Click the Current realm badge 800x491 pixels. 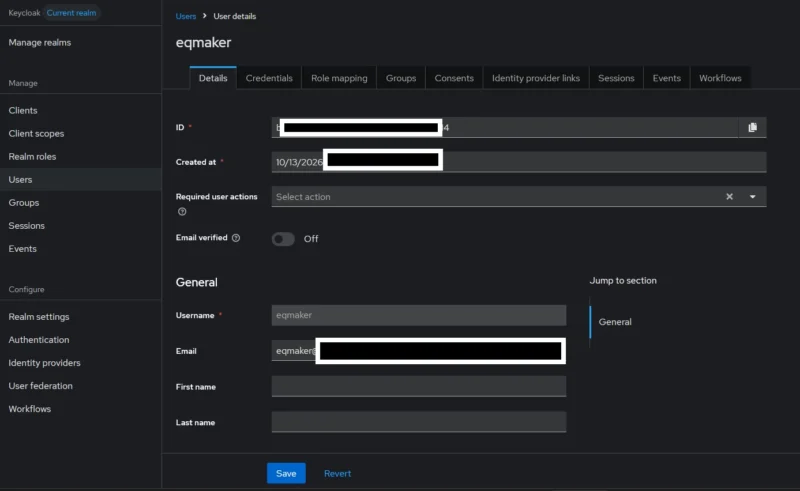click(71, 13)
